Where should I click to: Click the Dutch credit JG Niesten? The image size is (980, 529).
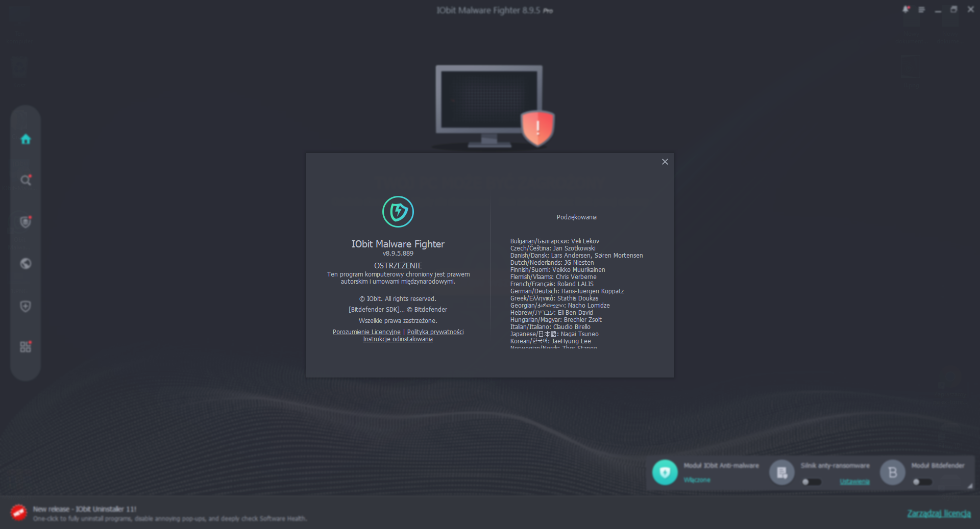coord(552,263)
